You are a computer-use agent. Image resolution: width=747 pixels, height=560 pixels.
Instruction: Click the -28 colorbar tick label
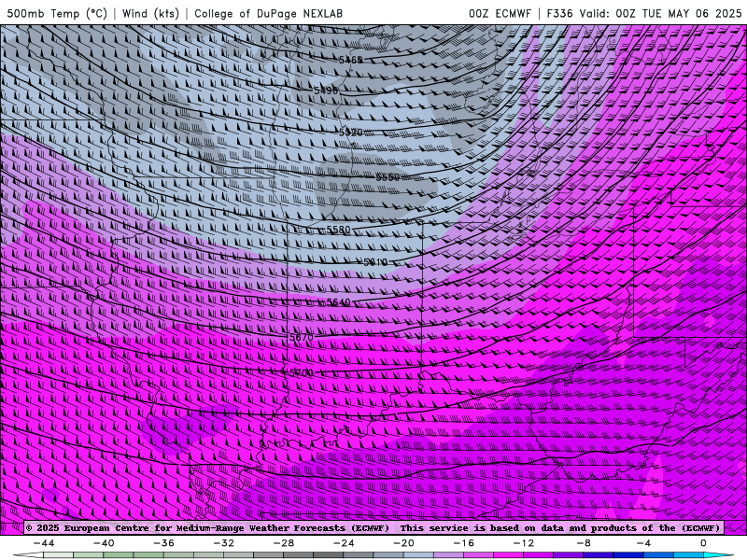coord(284,543)
